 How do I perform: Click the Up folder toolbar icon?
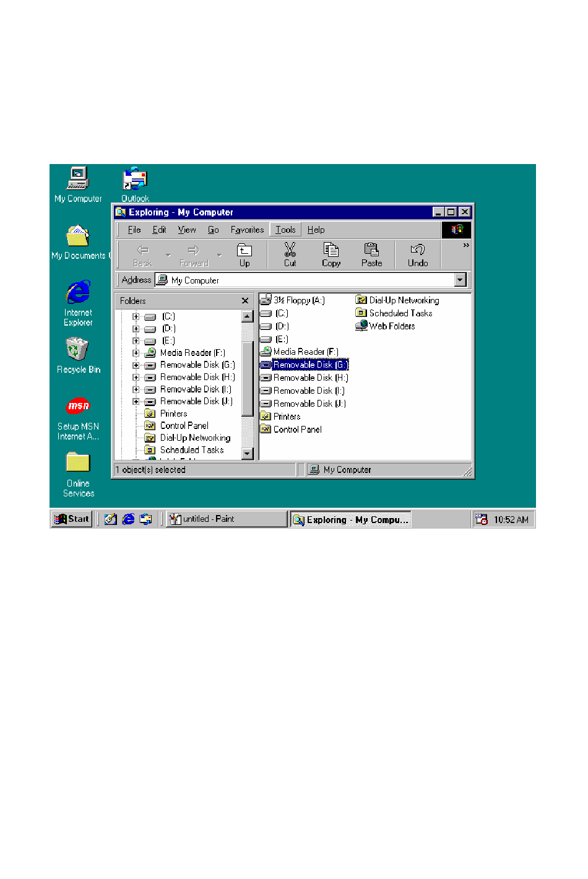[x=244, y=254]
